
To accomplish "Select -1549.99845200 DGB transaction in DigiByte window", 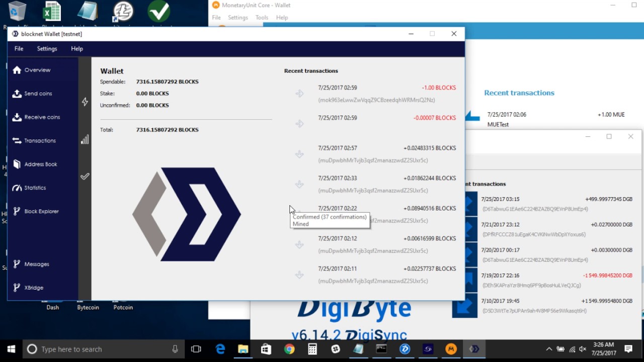I will (x=548, y=280).
